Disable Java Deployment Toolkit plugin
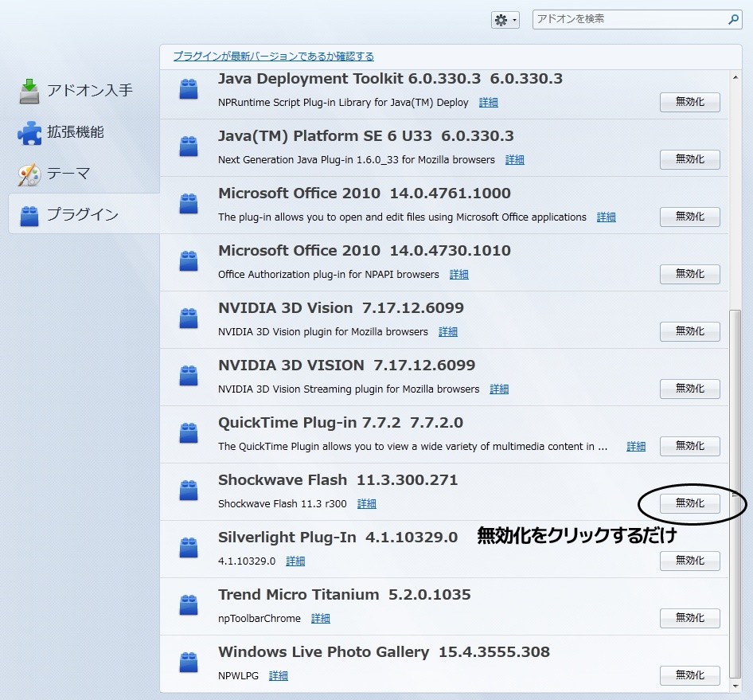 pos(689,102)
